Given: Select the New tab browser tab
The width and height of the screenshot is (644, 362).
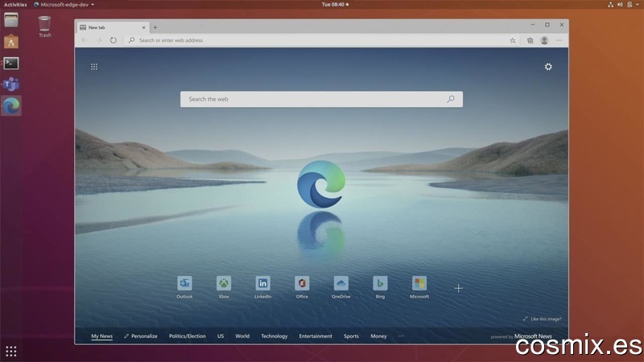Looking at the screenshot, I should pos(113,27).
